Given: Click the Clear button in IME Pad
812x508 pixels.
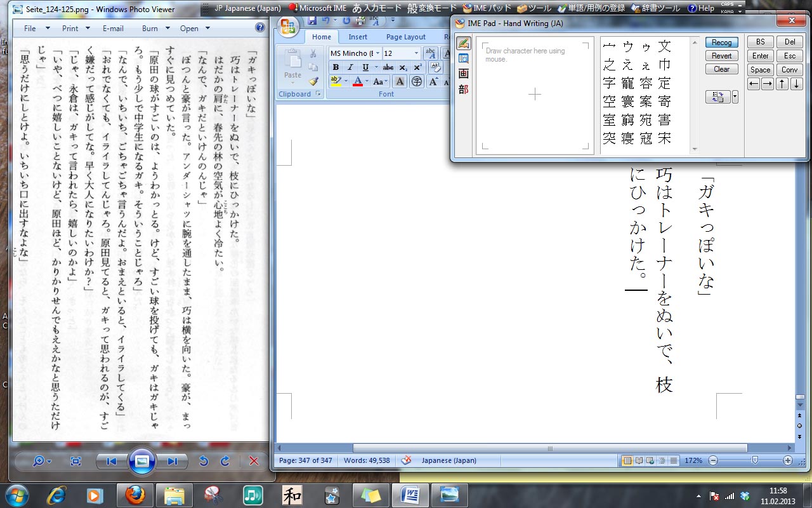Looking at the screenshot, I should 721,69.
